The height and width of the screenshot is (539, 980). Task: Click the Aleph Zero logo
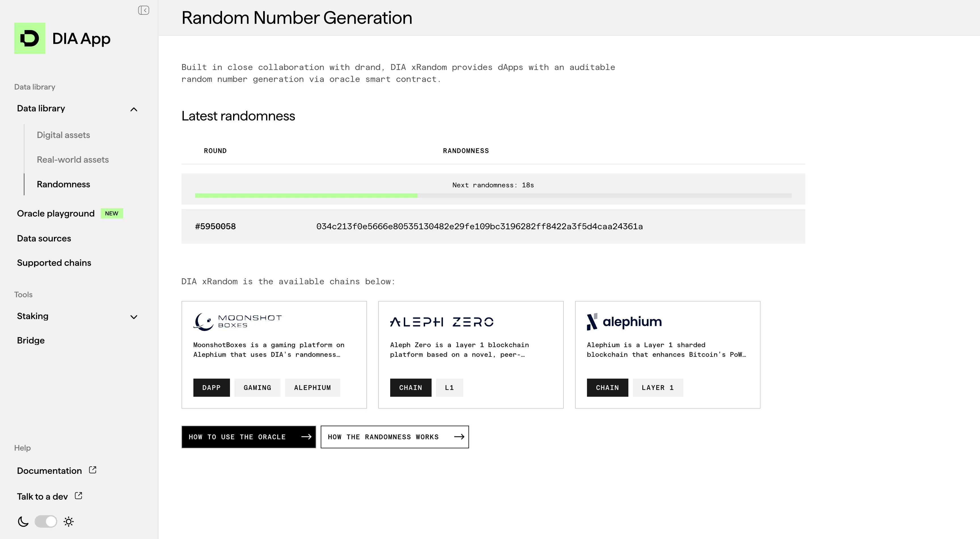441,322
